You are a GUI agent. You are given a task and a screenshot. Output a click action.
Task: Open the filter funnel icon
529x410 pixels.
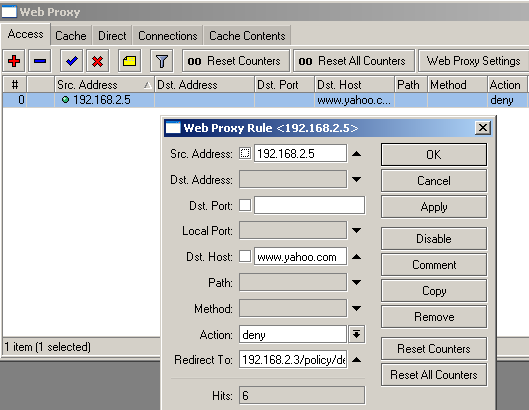click(x=162, y=61)
